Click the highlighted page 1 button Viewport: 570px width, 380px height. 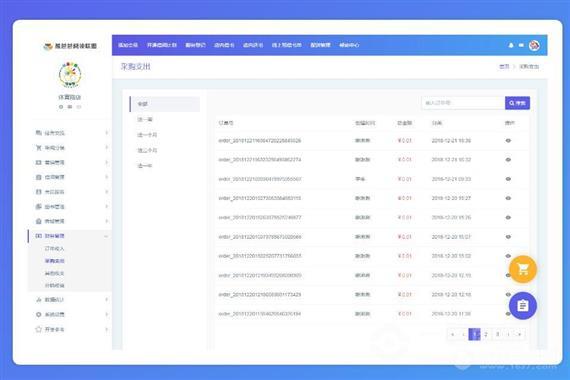point(474,334)
